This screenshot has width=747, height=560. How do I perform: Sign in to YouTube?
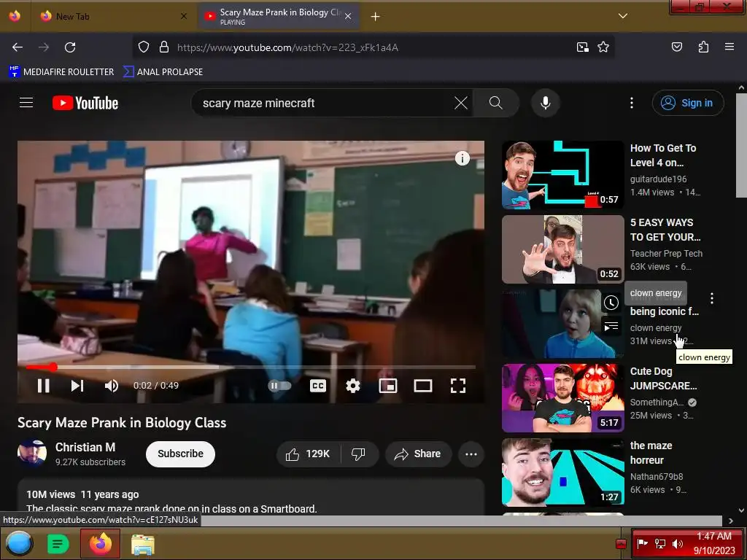click(x=687, y=103)
